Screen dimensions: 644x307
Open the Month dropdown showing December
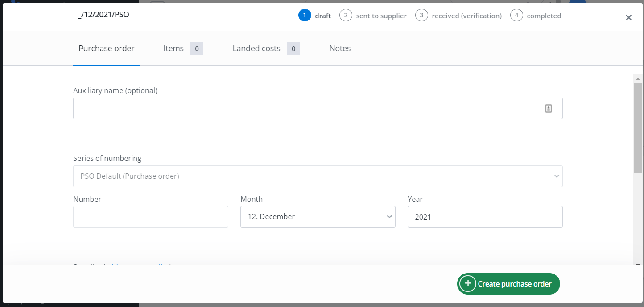[318, 217]
